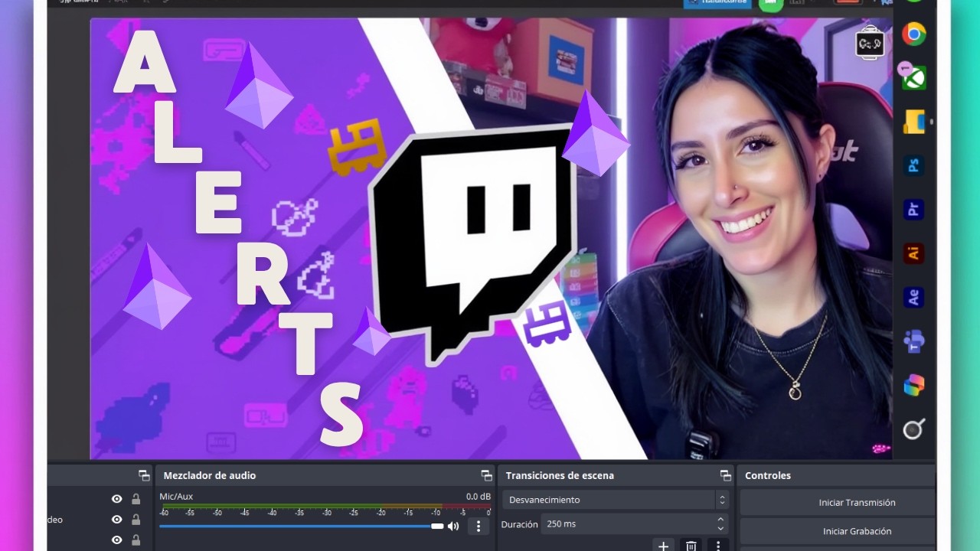Viewport: 980px width, 551px height.
Task: Open File Explorer from the taskbar
Action: tap(913, 122)
